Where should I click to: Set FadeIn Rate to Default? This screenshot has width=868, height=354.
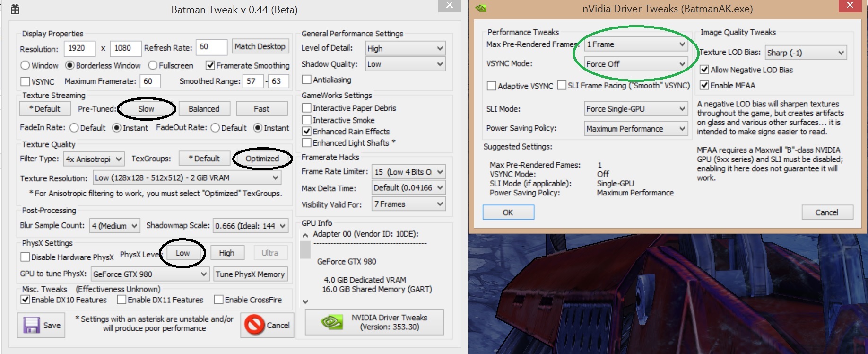click(74, 128)
